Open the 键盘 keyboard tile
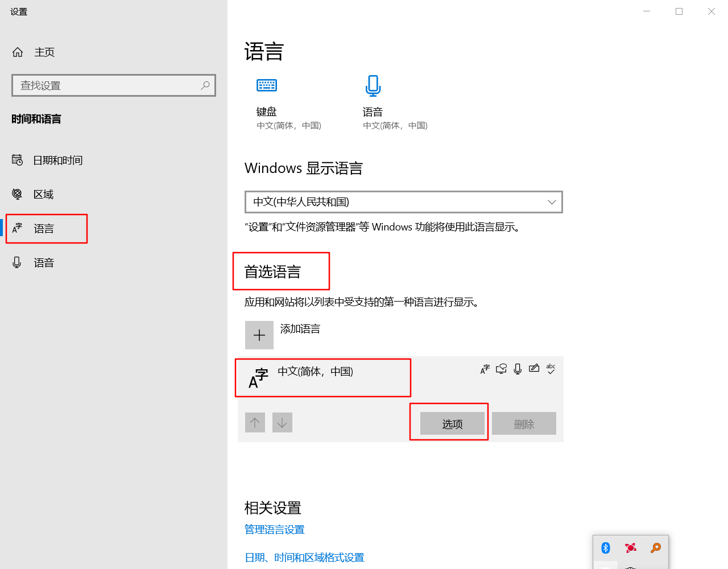 coord(289,103)
